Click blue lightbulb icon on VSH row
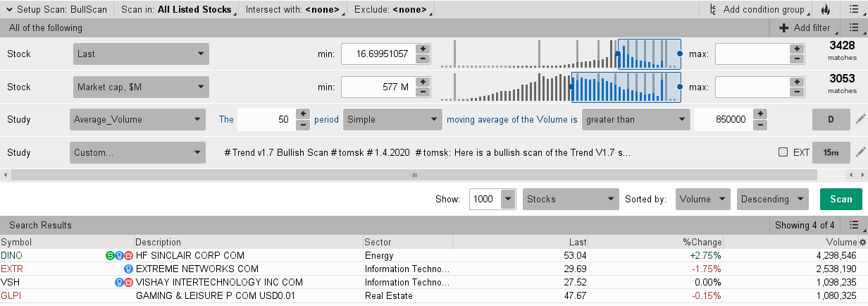The width and height of the screenshot is (868, 306). [119, 282]
